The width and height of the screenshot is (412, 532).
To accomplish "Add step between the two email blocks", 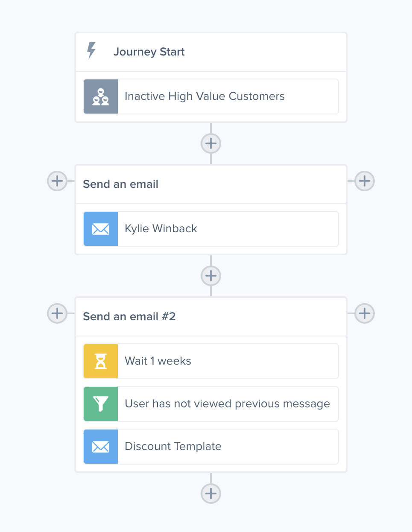I will tap(211, 276).
